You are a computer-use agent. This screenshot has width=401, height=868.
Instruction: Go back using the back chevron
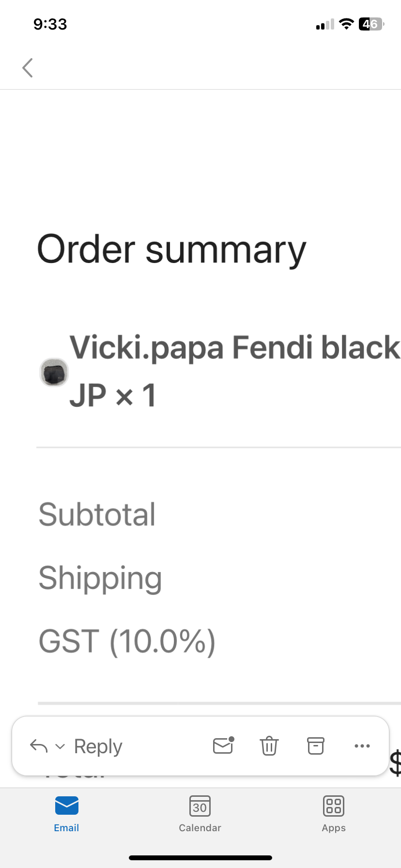28,68
